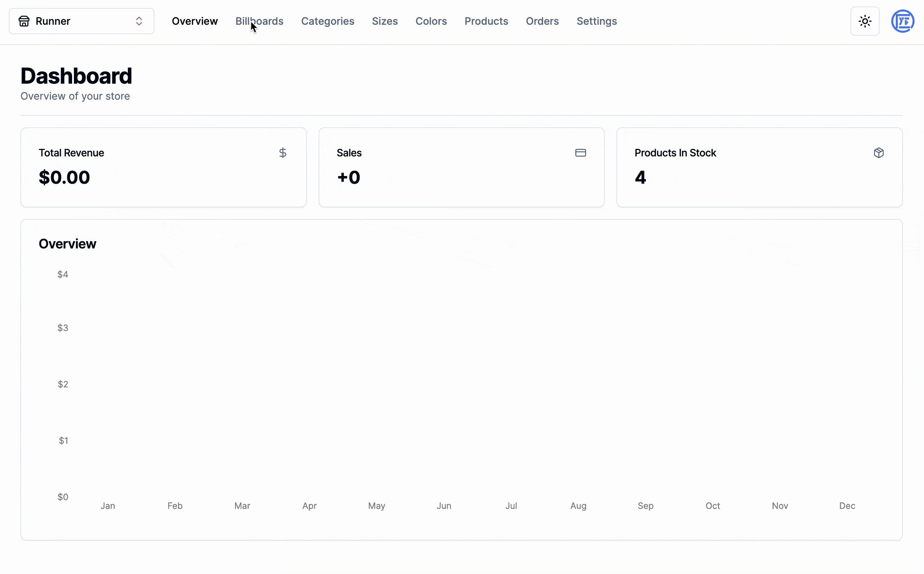The image size is (924, 574).
Task: Click the Jan label on chart axis
Action: (x=108, y=506)
